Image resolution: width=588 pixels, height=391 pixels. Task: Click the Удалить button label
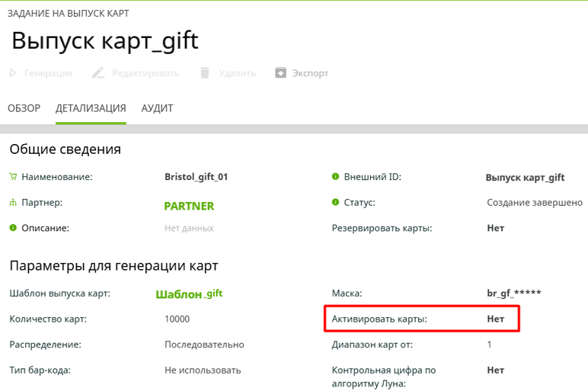(237, 73)
